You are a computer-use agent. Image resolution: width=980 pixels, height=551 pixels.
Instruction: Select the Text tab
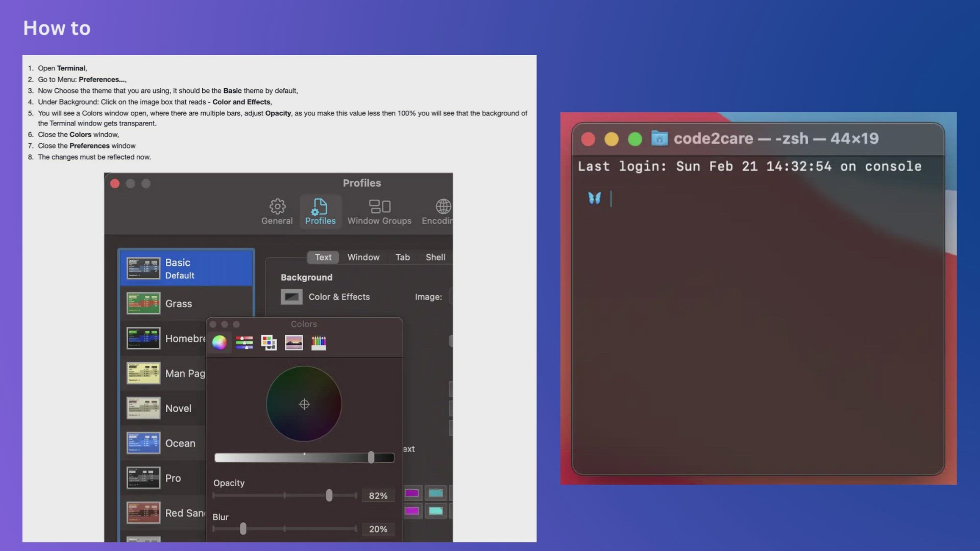(x=323, y=258)
